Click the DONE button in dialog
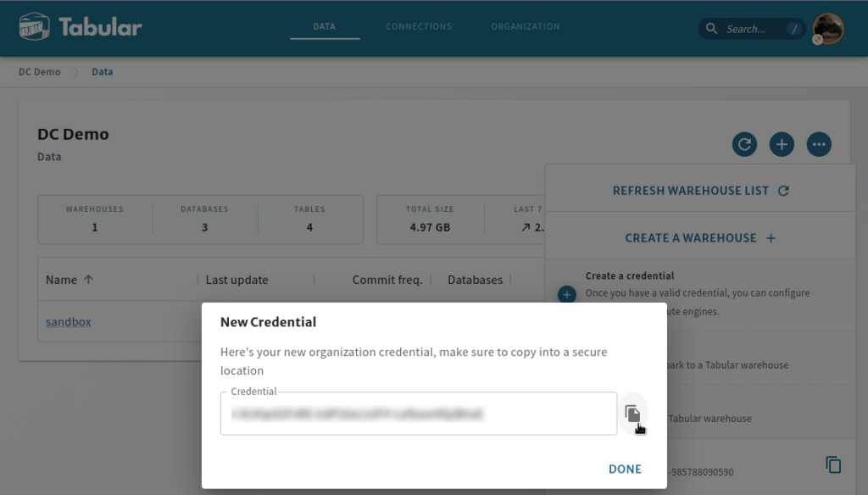Screen dimensions: 868x495 click(x=625, y=469)
